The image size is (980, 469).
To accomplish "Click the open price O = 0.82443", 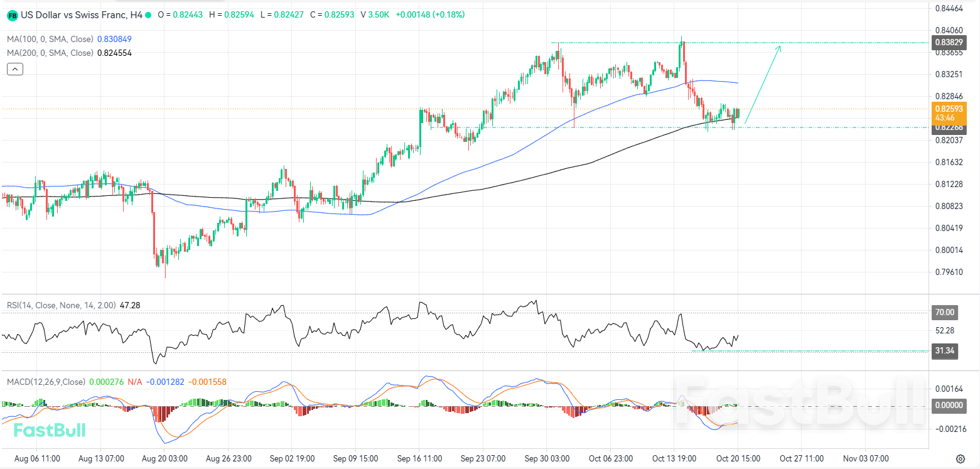I will (x=180, y=14).
